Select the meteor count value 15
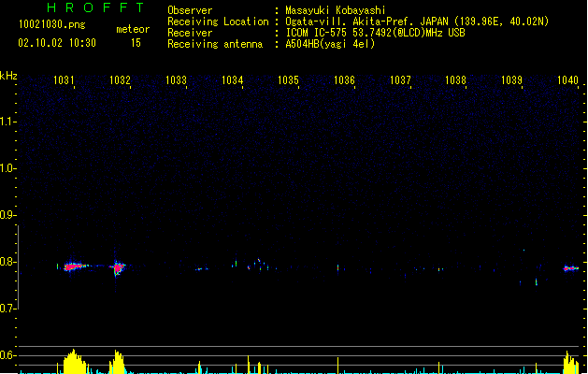Screen dimensions: 588x374 (136, 43)
